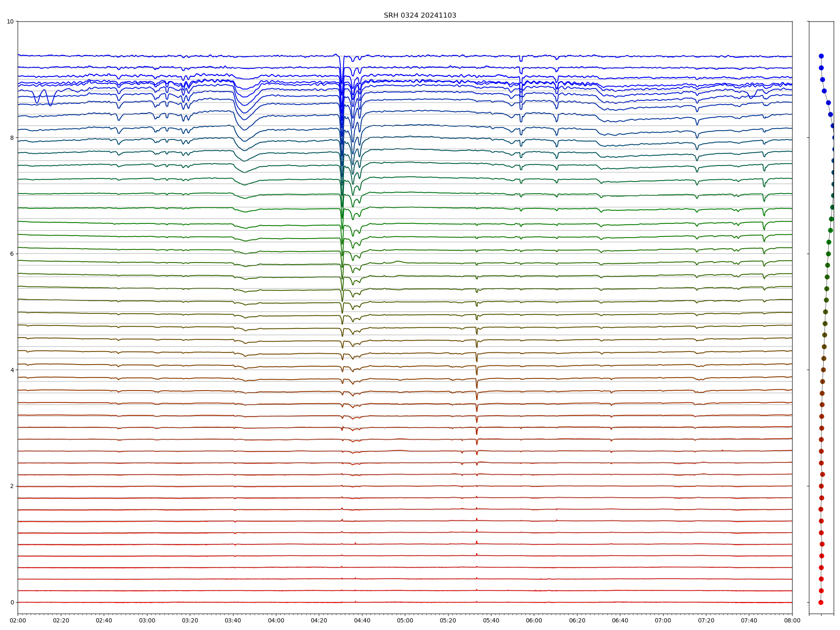Click the 07:20 time axis label

click(x=706, y=620)
